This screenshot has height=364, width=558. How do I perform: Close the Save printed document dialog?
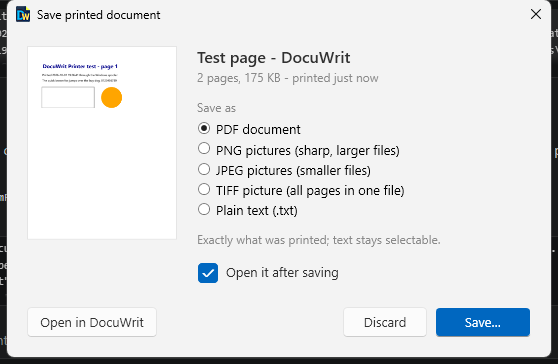pos(536,15)
